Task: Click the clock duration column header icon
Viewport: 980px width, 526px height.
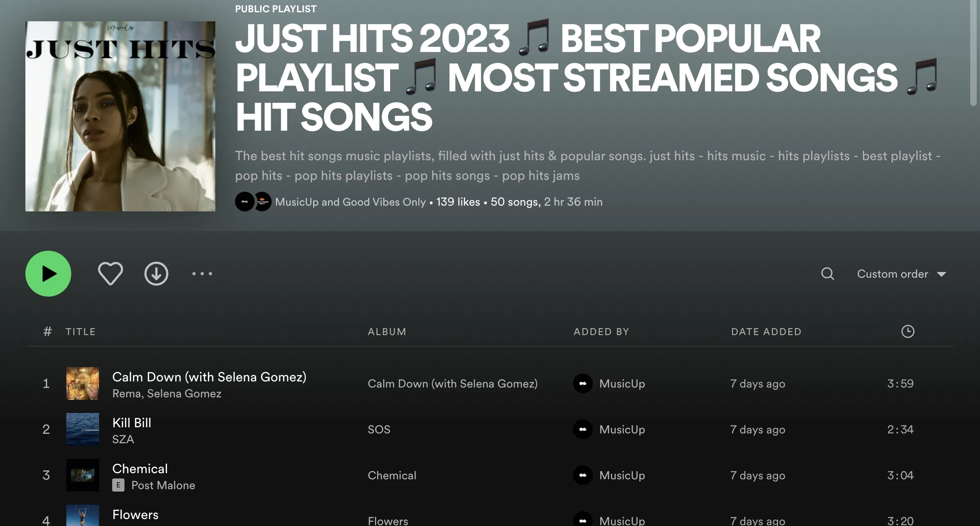Action: pyautogui.click(x=908, y=331)
